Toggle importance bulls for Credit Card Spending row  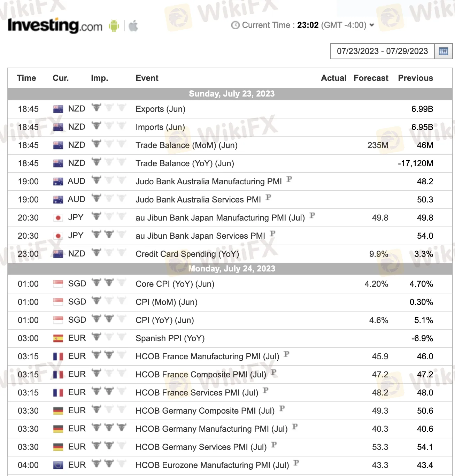coord(109,253)
